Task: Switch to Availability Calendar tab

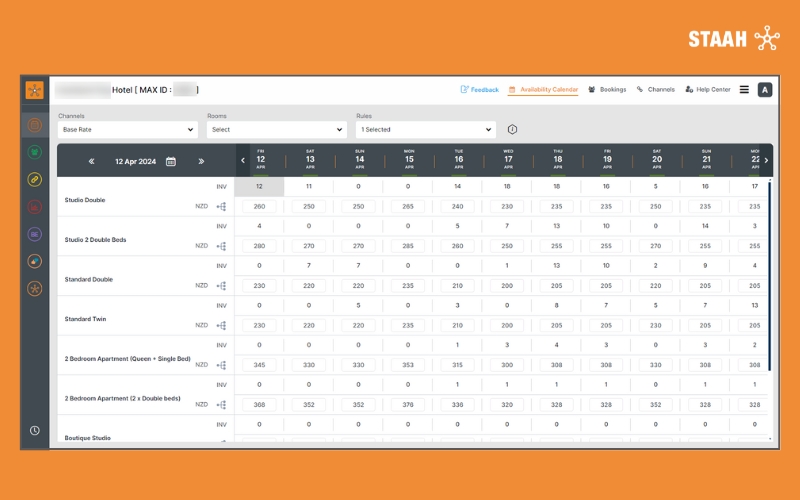Action: pyautogui.click(x=543, y=90)
